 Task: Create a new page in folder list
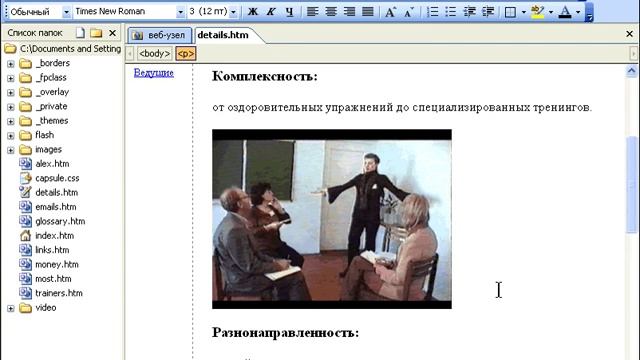pos(80,33)
